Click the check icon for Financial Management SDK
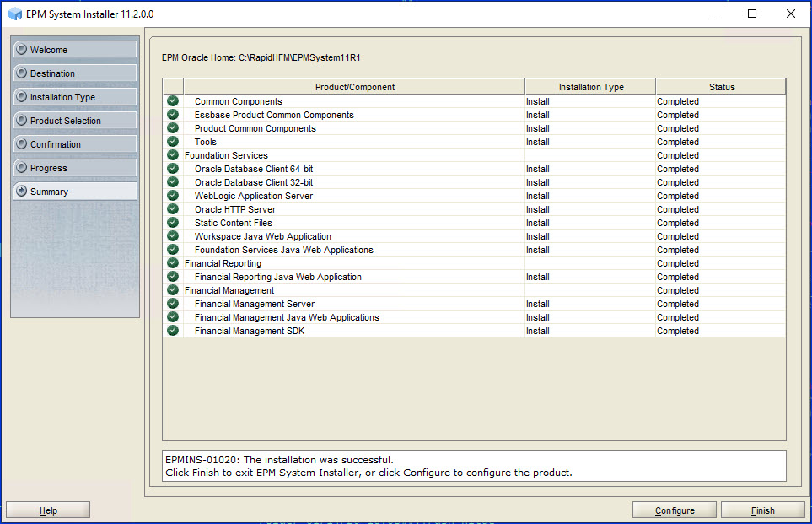The width and height of the screenshot is (812, 524). click(x=173, y=330)
